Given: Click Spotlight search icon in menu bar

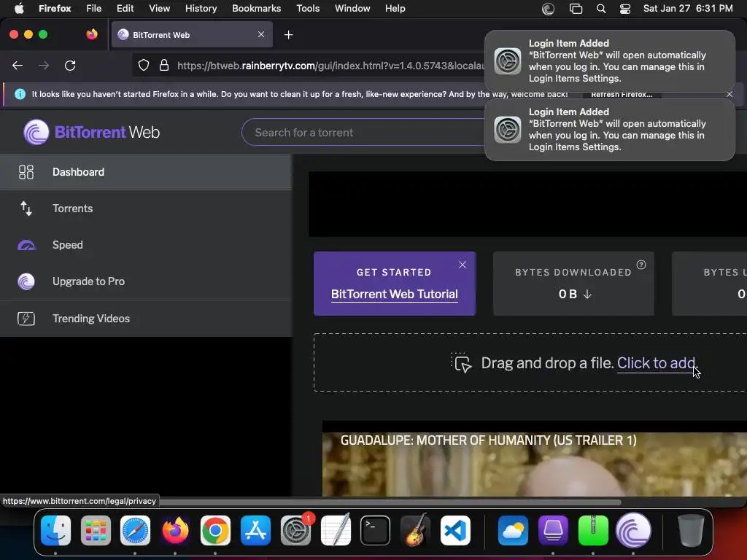Looking at the screenshot, I should click(601, 9).
